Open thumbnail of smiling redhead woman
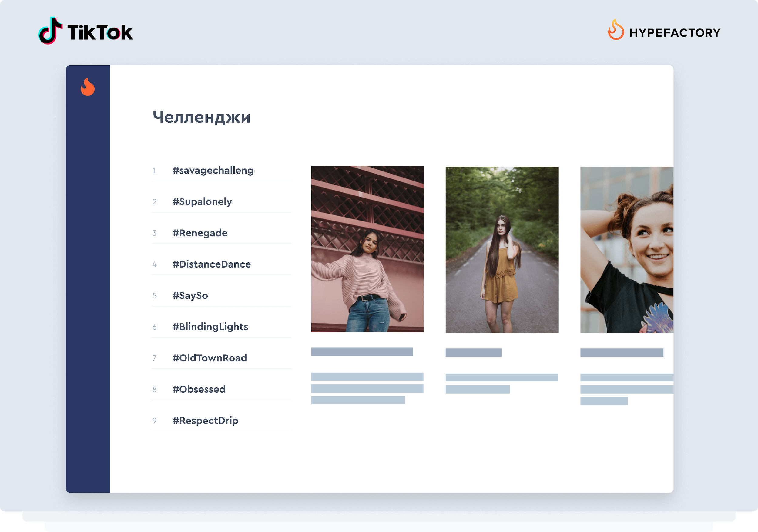Viewport: 758px width, 532px height. point(627,250)
